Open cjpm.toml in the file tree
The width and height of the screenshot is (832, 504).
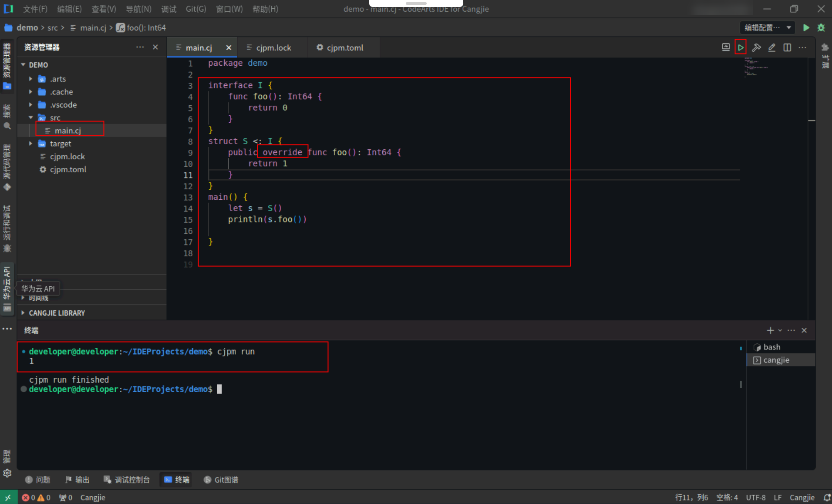(92, 170)
